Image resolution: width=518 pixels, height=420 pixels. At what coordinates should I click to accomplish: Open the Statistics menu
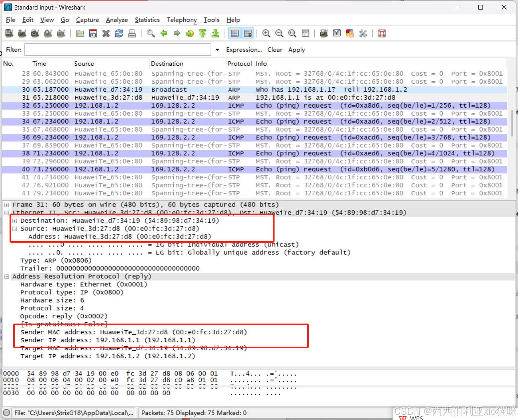point(147,20)
